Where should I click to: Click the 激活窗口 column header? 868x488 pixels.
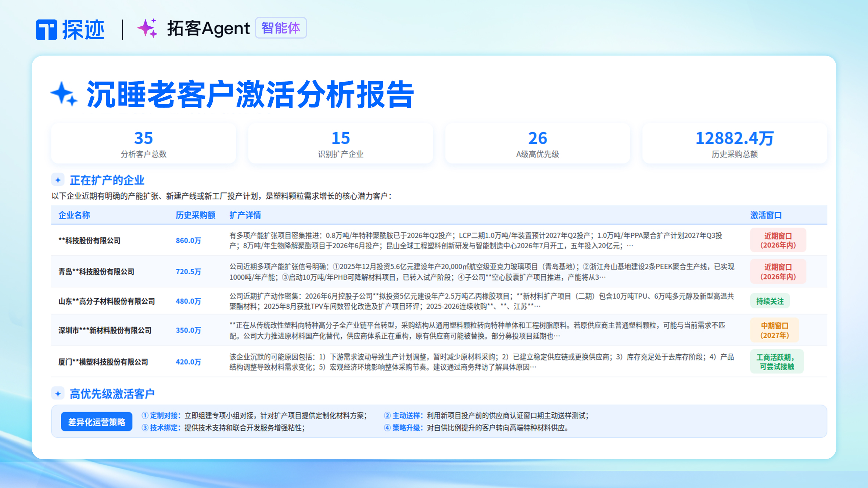tap(766, 215)
